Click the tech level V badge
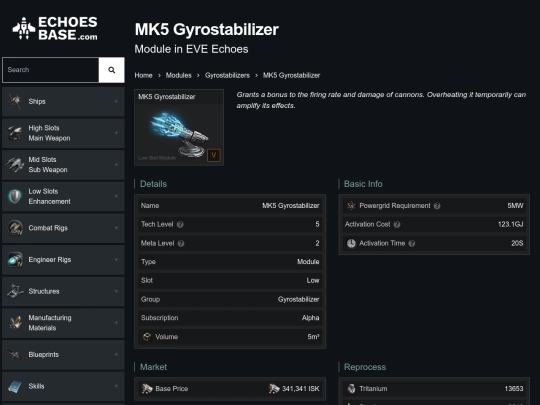This screenshot has height=405, width=540. click(x=214, y=155)
